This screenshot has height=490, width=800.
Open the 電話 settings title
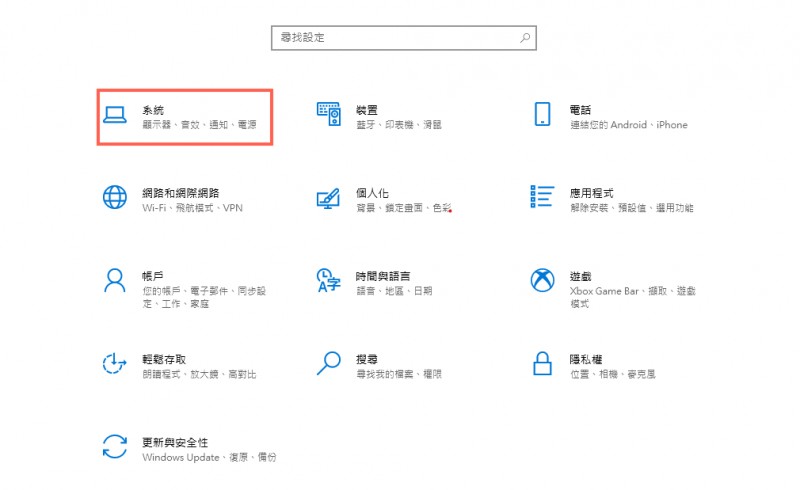581,110
